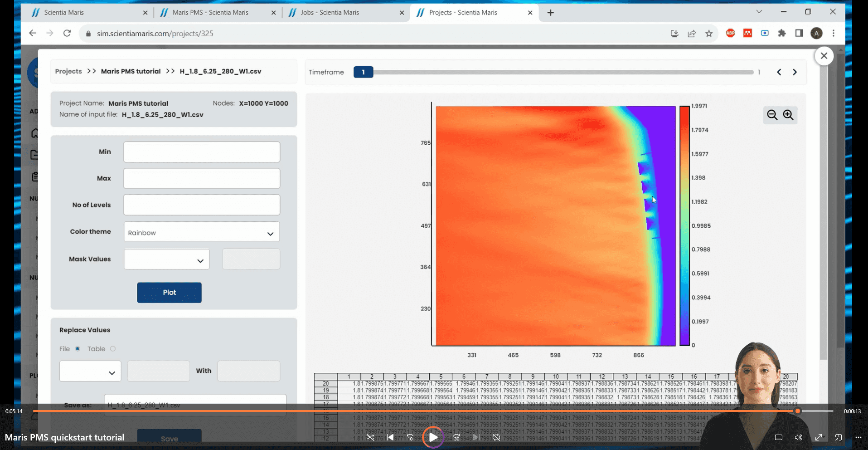Switch to Maris PMS browser tab
Image resolution: width=868 pixels, height=450 pixels.
(x=210, y=13)
